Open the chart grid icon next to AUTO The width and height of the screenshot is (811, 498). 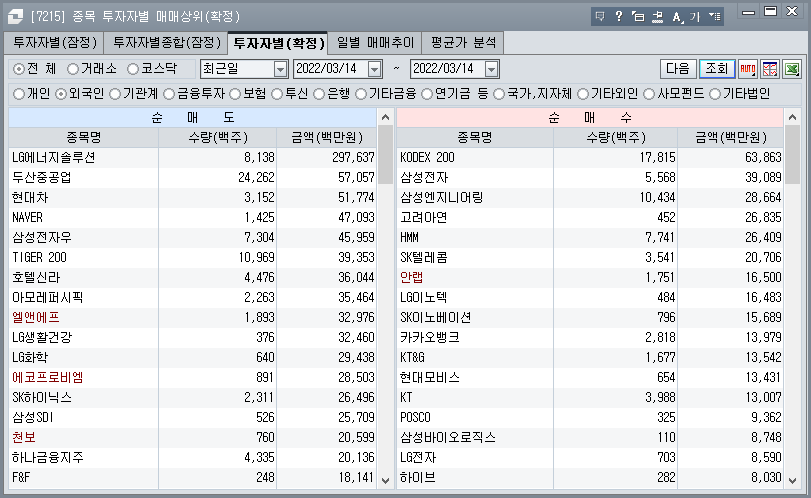770,69
